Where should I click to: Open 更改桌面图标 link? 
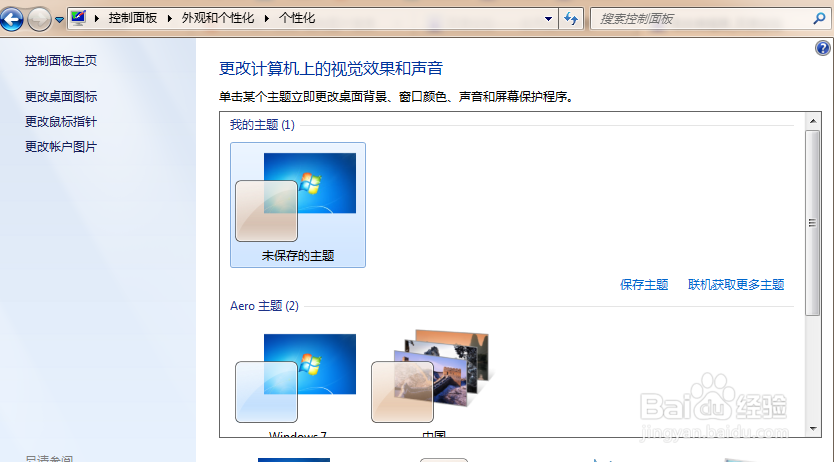pyautogui.click(x=61, y=97)
